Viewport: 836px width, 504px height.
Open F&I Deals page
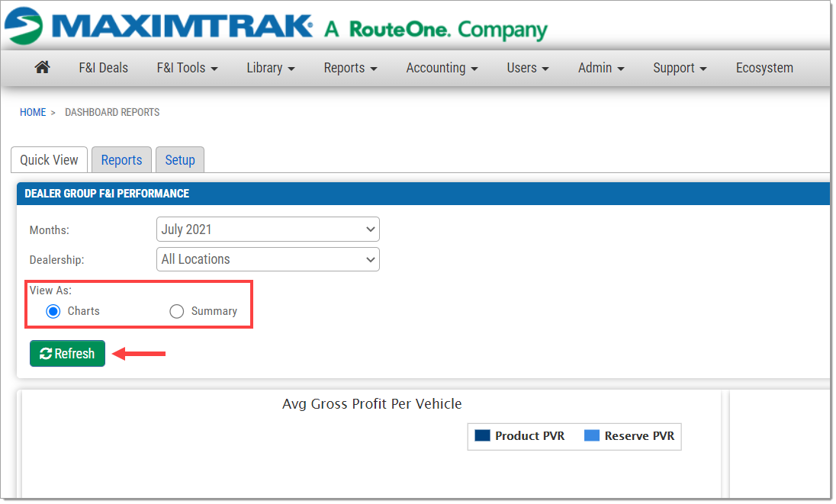coord(104,68)
